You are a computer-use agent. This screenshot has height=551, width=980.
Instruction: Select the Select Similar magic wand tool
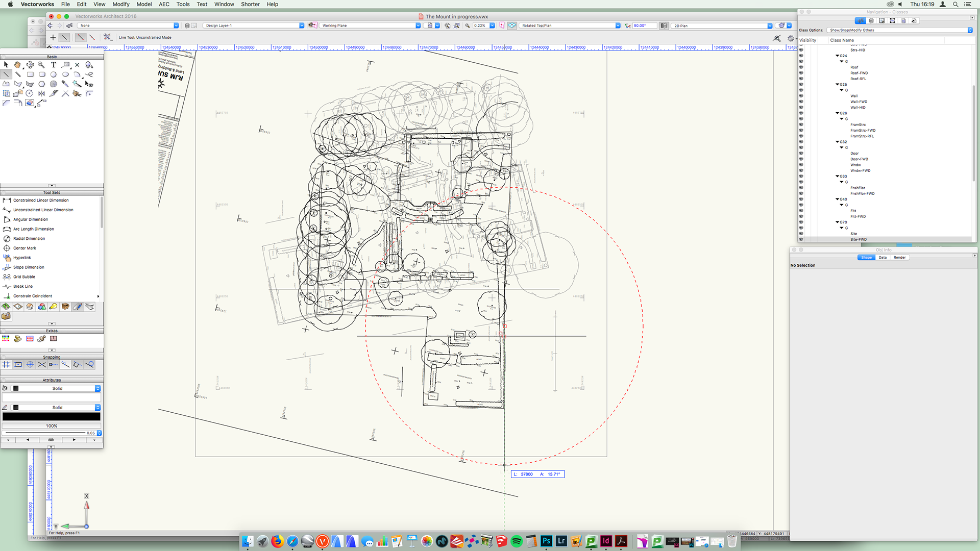point(77,84)
